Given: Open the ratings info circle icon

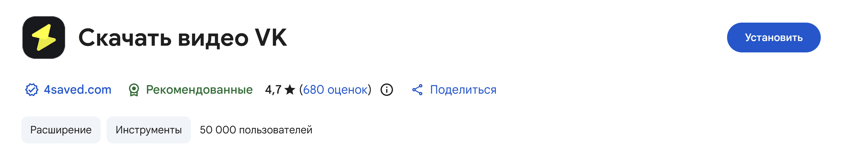Looking at the screenshot, I should point(387,90).
